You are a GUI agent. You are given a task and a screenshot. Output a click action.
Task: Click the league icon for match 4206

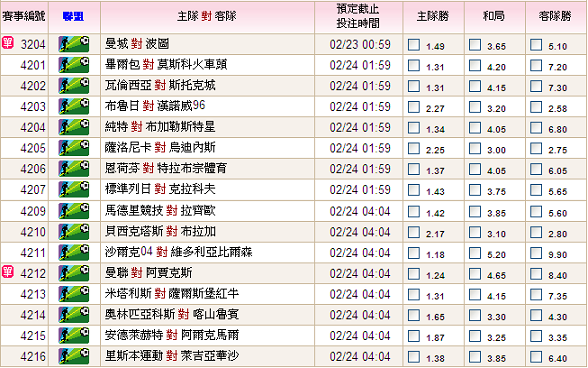click(x=74, y=168)
